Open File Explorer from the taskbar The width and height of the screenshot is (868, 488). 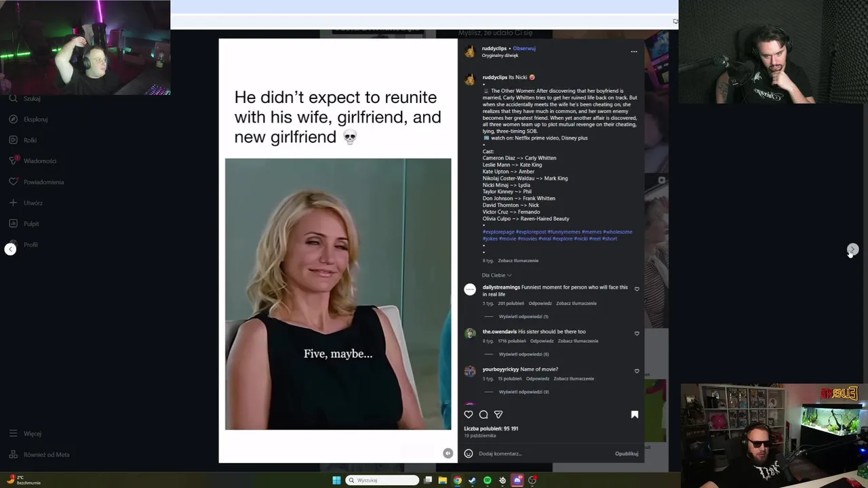coord(443,481)
